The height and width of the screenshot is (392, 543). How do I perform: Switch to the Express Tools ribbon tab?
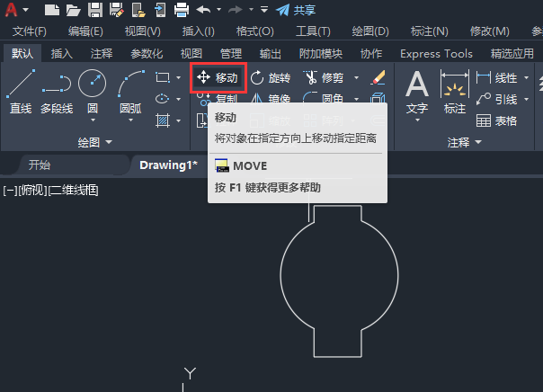(436, 54)
